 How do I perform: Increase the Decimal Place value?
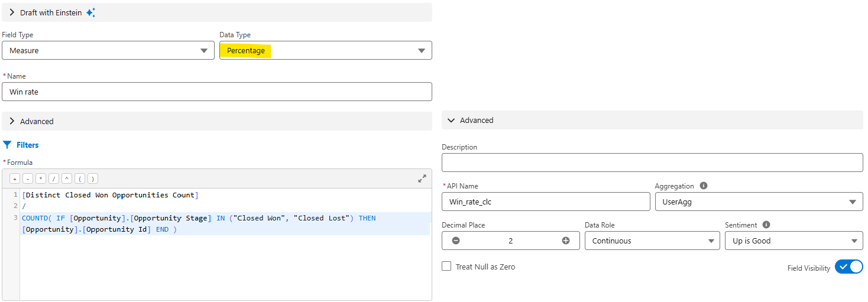(566, 241)
